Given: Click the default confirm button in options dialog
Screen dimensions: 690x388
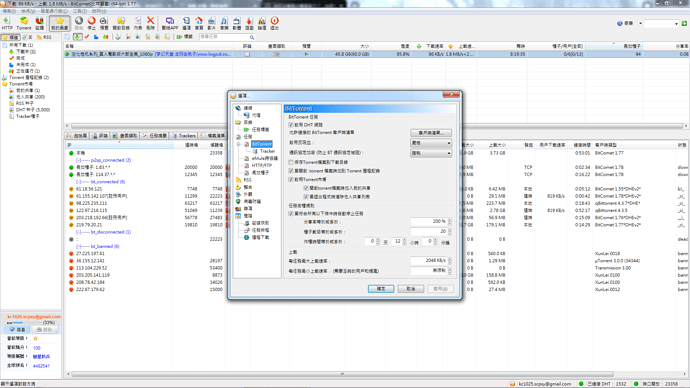Looking at the screenshot, I should click(x=381, y=289).
